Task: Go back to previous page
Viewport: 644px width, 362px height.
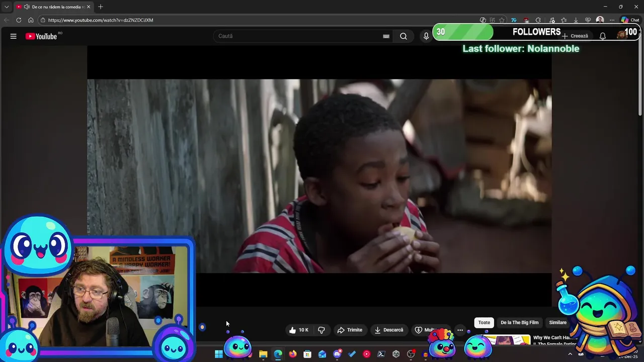Action: [x=7, y=20]
